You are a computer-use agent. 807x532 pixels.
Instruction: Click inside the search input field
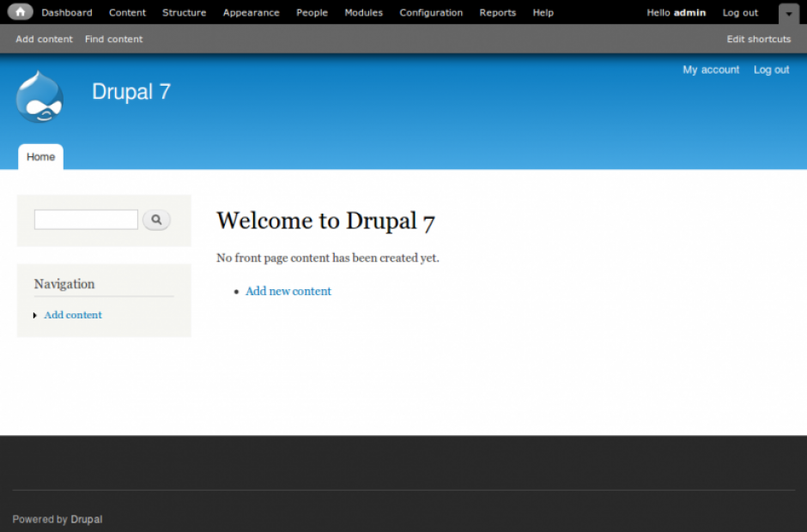85,219
